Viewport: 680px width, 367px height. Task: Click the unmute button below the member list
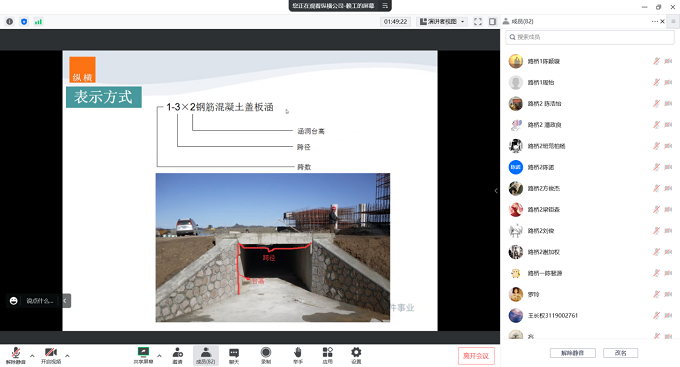pos(572,353)
